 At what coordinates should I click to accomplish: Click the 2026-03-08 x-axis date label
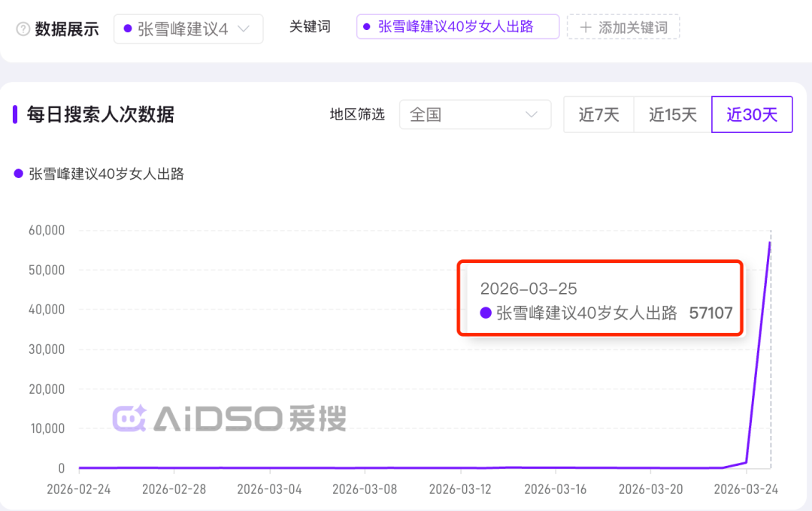pos(365,489)
